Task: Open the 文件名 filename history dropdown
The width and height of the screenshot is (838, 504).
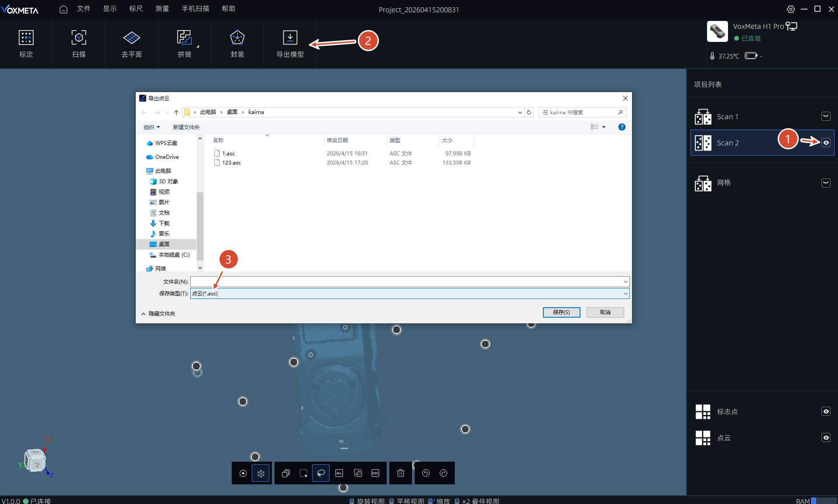Action: 625,282
